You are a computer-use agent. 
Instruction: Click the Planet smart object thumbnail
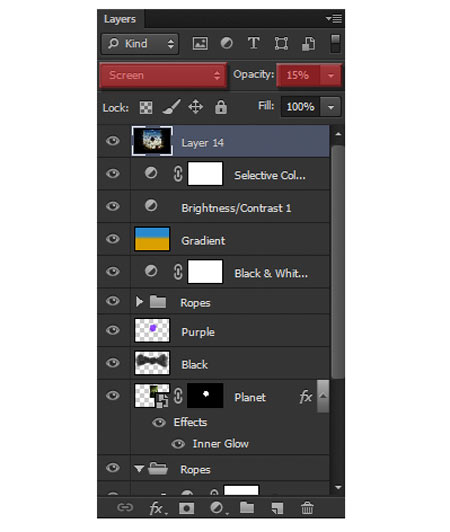click(x=152, y=396)
